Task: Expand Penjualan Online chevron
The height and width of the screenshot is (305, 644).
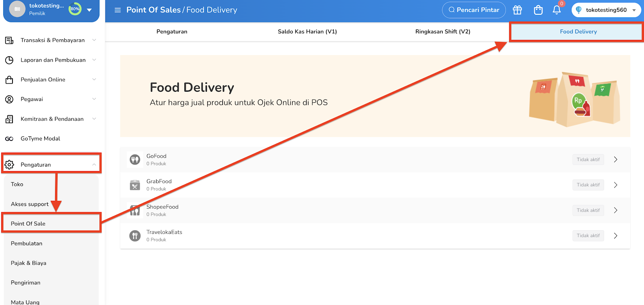Action: tap(94, 79)
